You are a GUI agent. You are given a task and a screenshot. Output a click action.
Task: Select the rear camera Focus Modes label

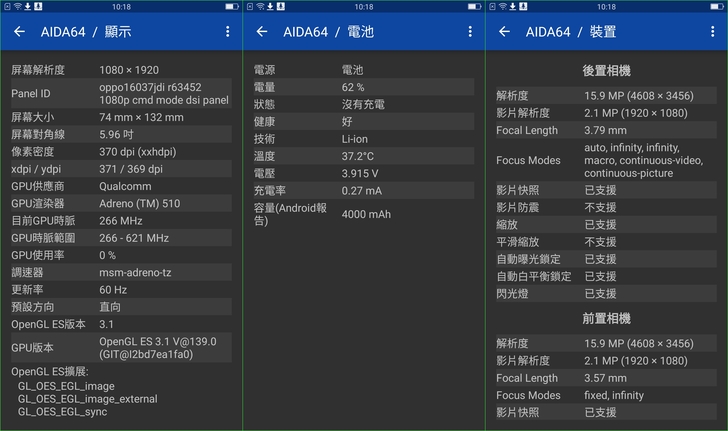coord(528,160)
